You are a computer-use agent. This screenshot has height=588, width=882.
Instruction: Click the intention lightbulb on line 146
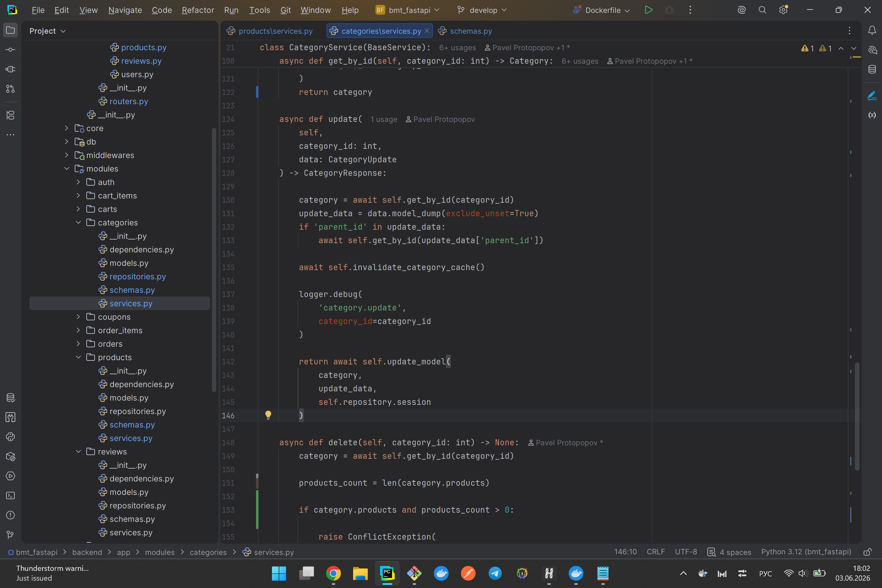(x=268, y=415)
